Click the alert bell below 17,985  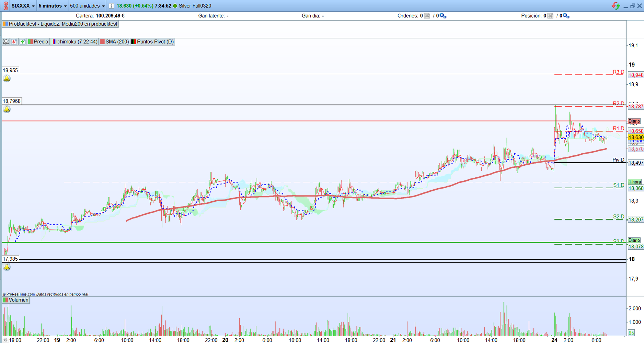[x=7, y=267]
